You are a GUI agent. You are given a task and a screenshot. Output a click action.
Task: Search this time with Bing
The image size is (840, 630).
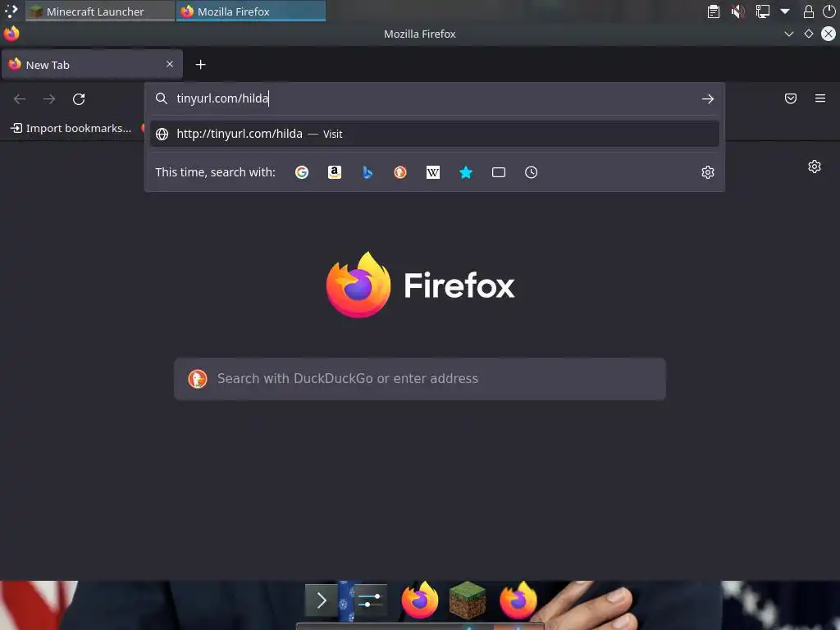click(367, 172)
